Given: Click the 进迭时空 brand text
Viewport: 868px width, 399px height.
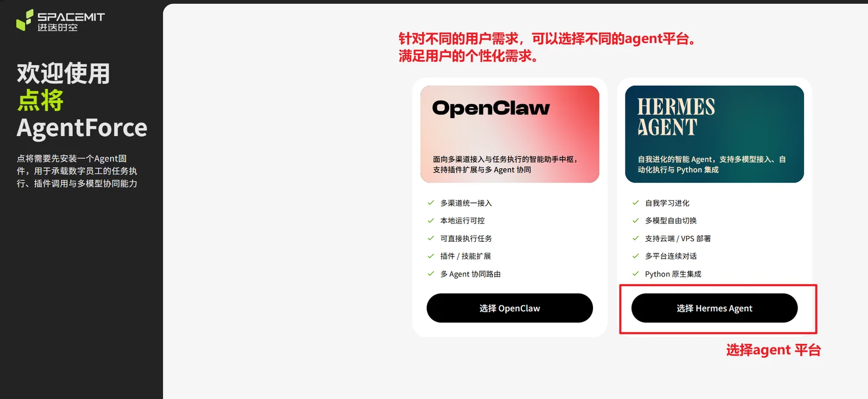Looking at the screenshot, I should pos(58,27).
